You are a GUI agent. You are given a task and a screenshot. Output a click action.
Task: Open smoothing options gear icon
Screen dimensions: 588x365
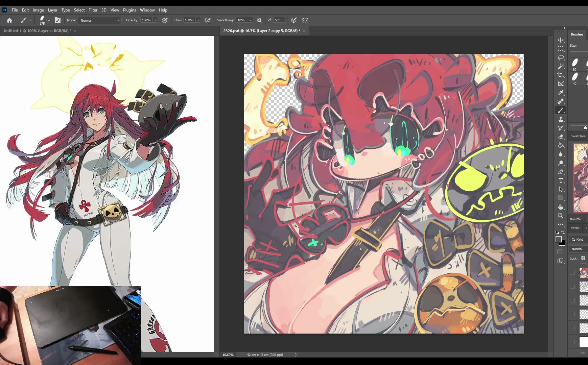pos(259,20)
